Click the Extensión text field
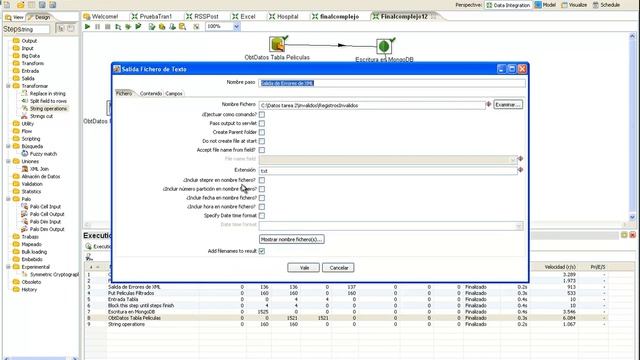Screen dimensions: 640x360 click(x=388, y=171)
